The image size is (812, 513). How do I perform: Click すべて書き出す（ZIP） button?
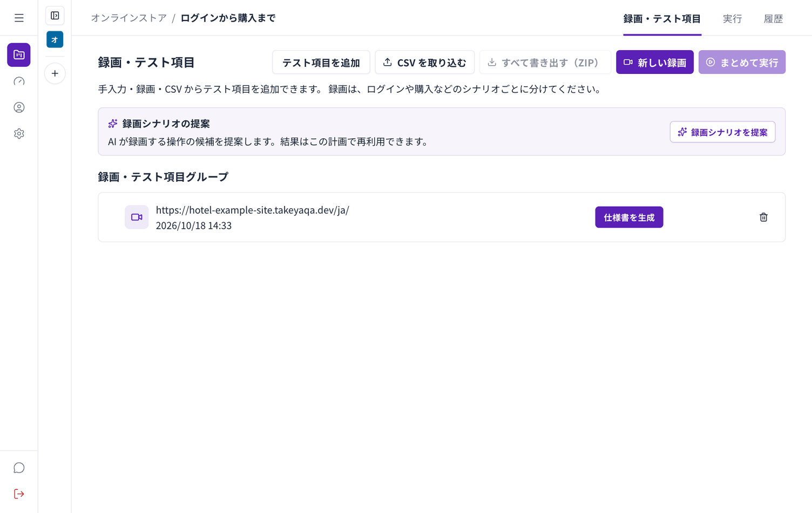[545, 63]
